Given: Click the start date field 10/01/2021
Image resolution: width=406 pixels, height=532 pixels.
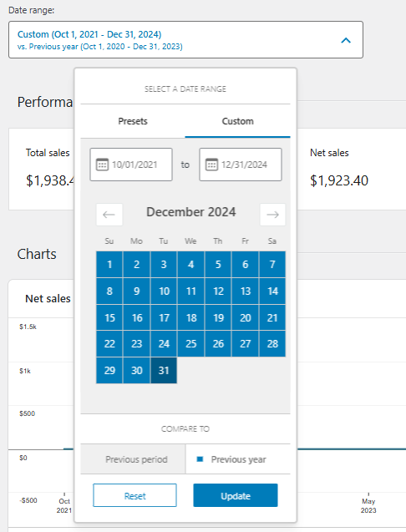Looking at the screenshot, I should (131, 165).
